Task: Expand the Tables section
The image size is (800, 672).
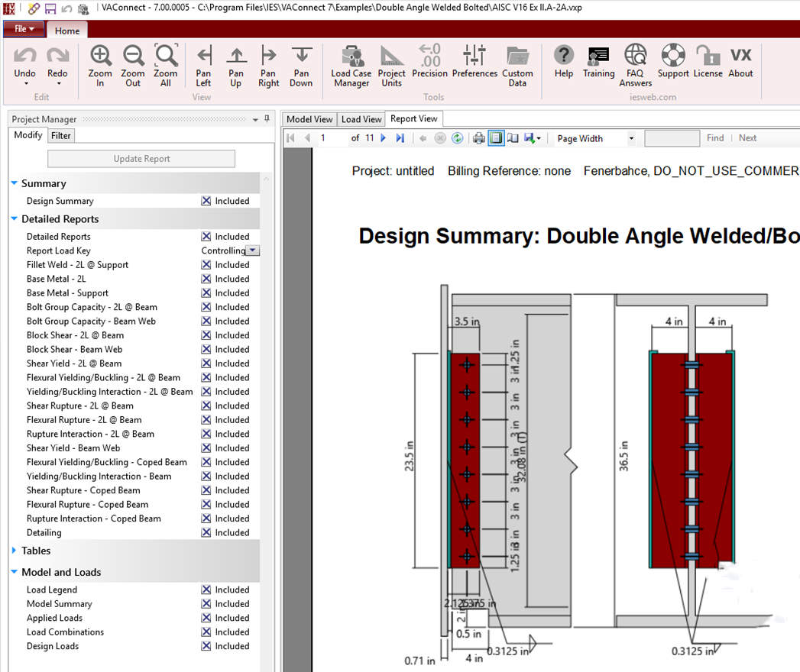Action: point(11,551)
